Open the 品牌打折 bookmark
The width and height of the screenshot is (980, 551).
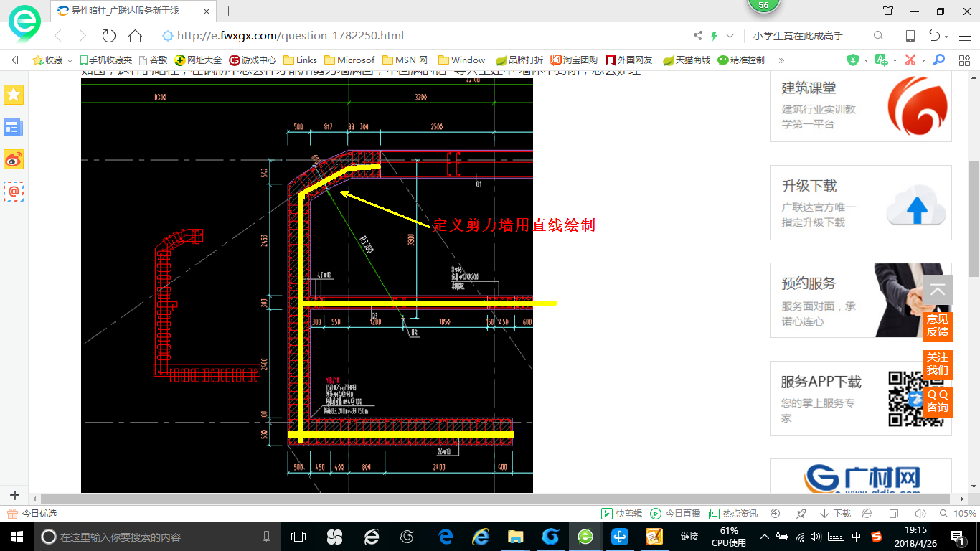coord(519,60)
